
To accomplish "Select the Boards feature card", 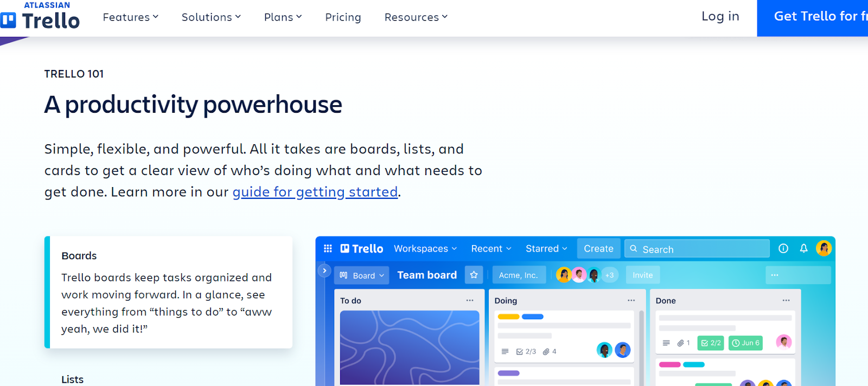I will [169, 292].
